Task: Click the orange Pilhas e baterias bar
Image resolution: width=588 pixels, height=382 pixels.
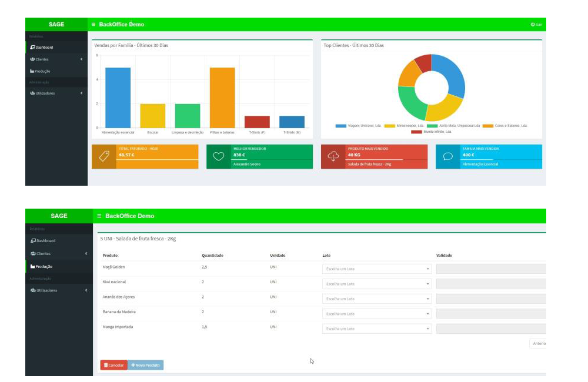Action: [222, 98]
